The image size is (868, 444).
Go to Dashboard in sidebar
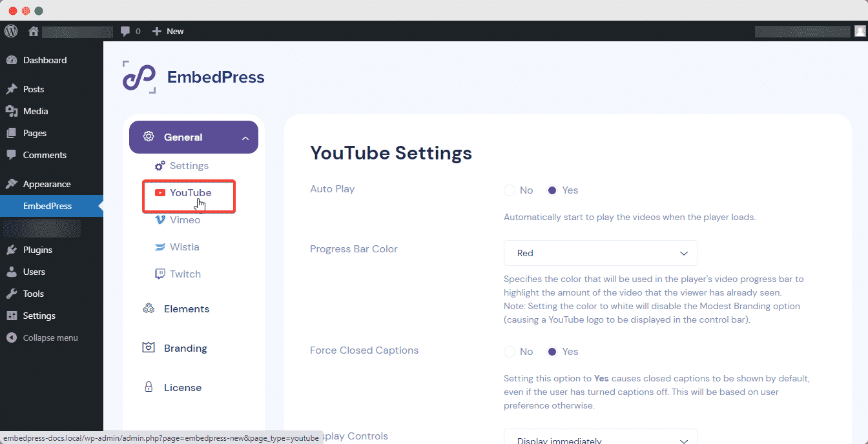pos(45,60)
